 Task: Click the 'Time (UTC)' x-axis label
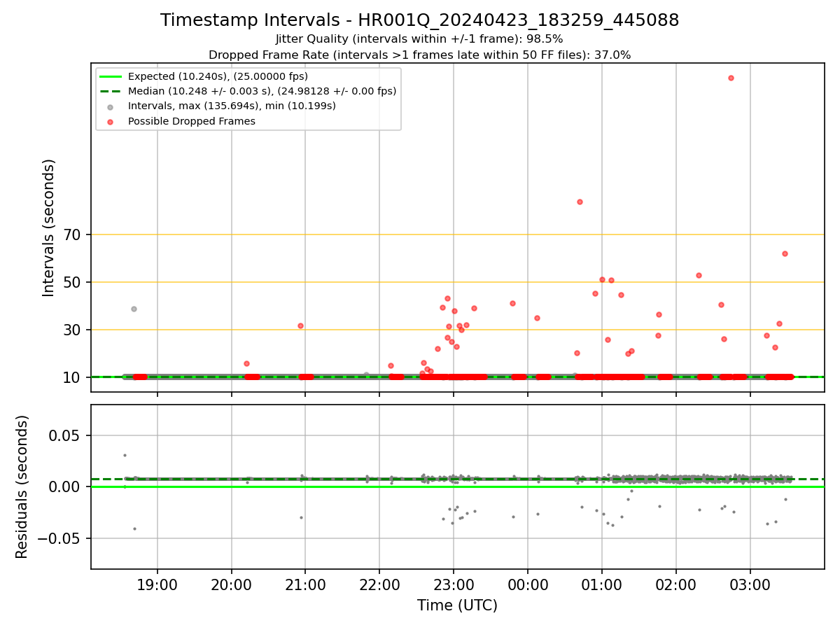457,605
